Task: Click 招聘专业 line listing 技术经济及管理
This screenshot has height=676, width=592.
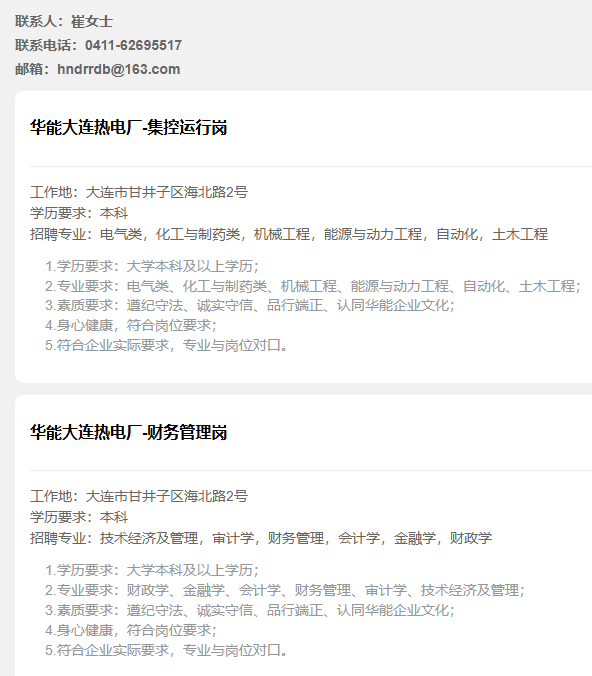Action: [x=261, y=538]
